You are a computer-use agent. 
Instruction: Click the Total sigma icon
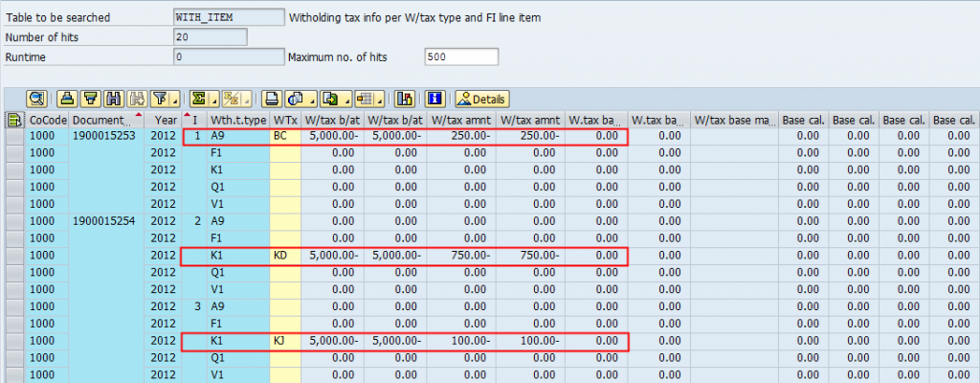(199, 99)
